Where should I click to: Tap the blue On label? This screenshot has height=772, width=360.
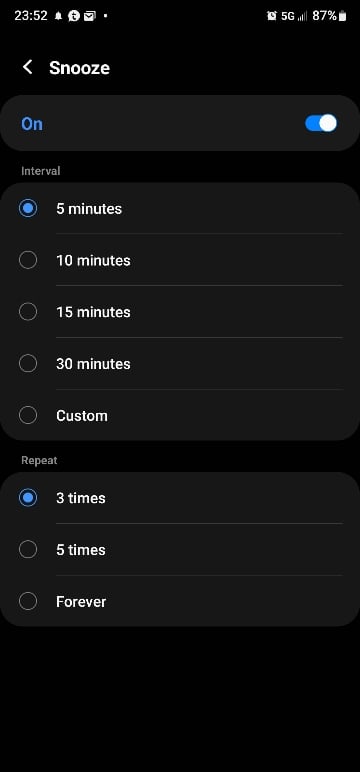[32, 124]
